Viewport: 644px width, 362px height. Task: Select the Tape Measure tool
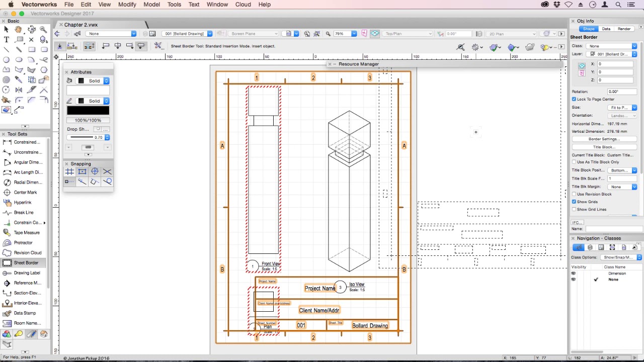pyautogui.click(x=24, y=233)
